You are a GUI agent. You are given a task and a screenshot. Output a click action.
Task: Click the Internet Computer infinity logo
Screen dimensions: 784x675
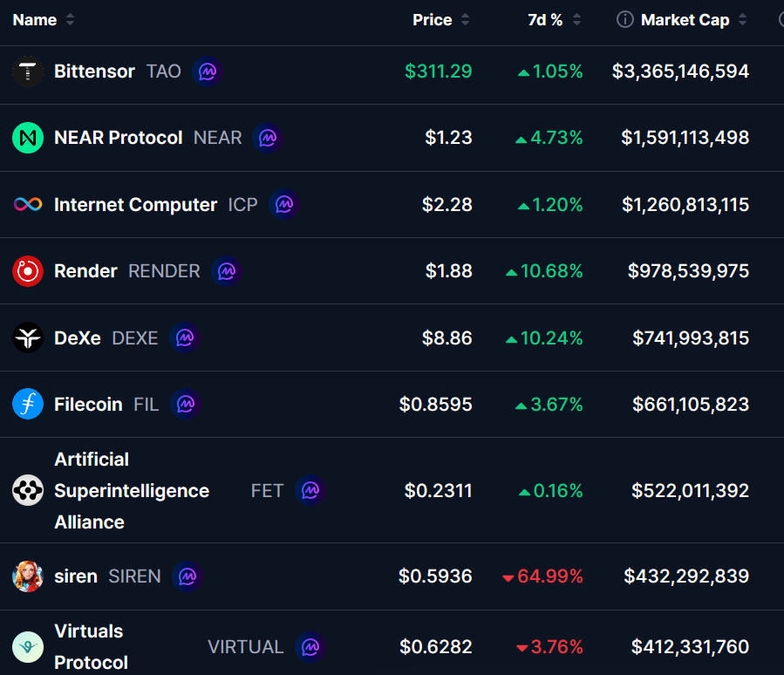coord(28,205)
